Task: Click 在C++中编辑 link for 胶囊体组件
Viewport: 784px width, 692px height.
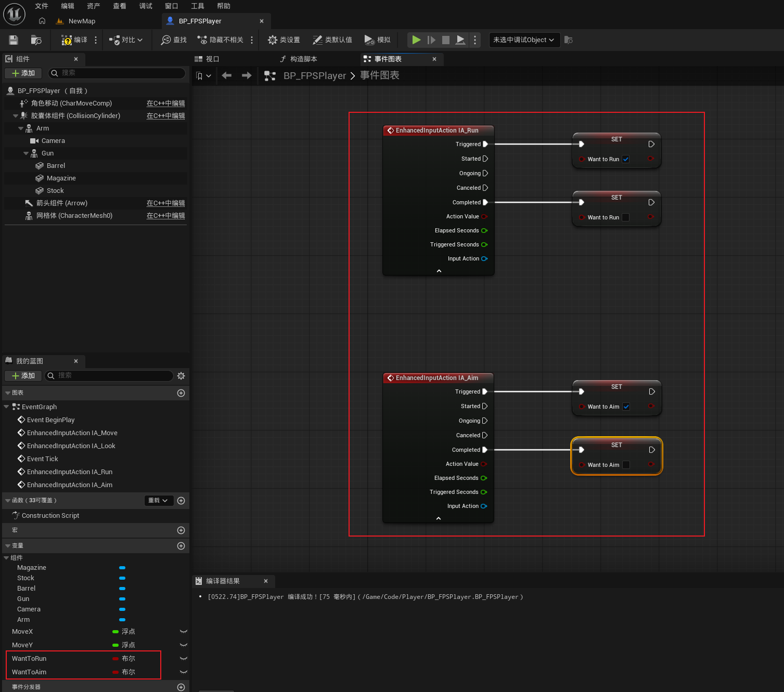Action: click(x=165, y=116)
